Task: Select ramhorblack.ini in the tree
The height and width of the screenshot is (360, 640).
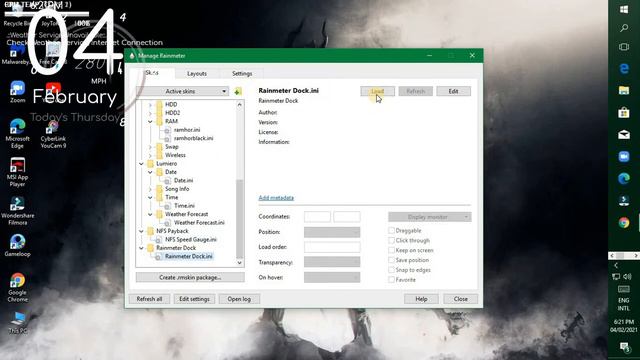Action: [x=193, y=138]
